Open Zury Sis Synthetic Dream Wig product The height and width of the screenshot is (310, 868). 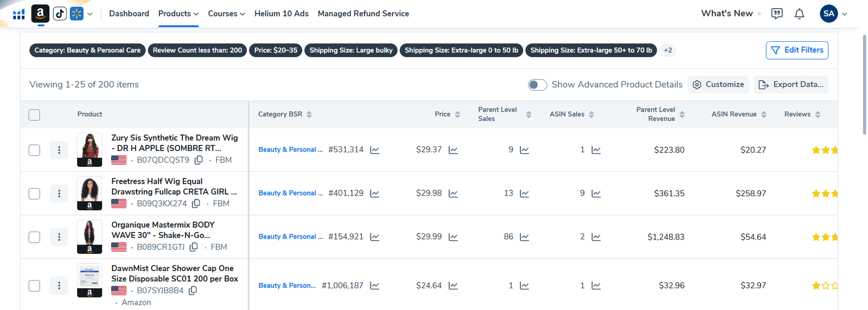click(175, 143)
